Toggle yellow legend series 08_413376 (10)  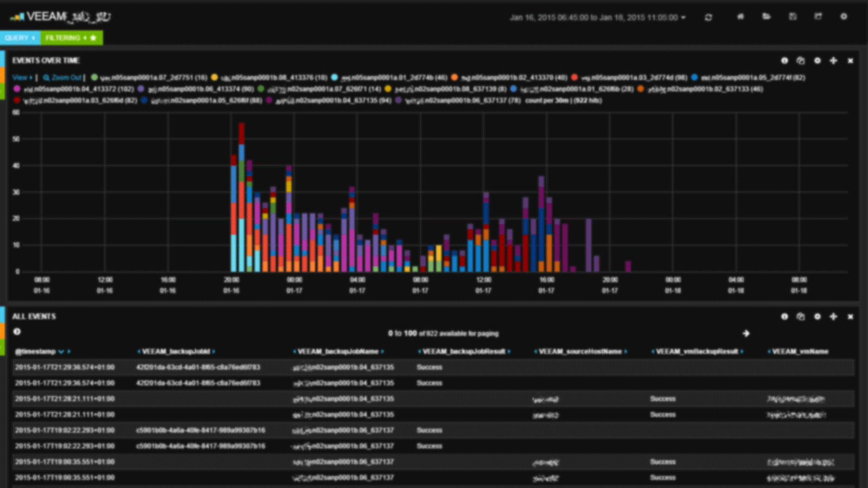click(270, 78)
